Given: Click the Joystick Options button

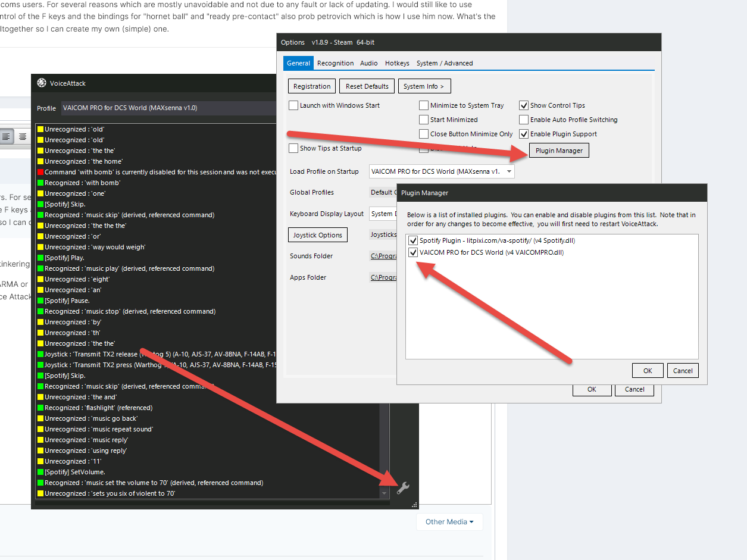Looking at the screenshot, I should coord(317,235).
